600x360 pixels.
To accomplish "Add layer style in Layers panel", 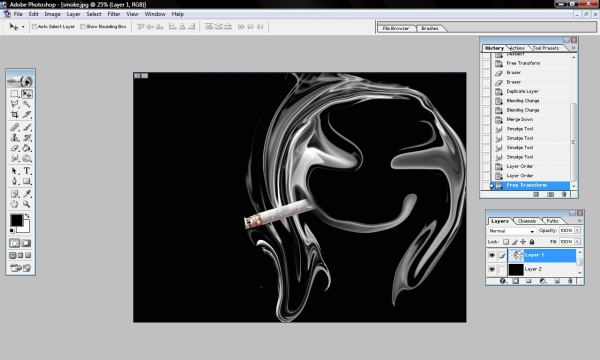I will (x=503, y=281).
